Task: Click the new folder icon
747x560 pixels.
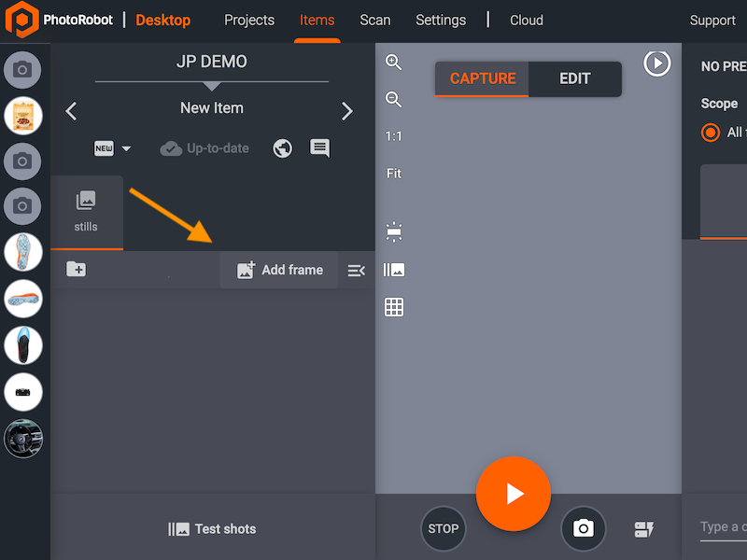Action: pos(76,270)
